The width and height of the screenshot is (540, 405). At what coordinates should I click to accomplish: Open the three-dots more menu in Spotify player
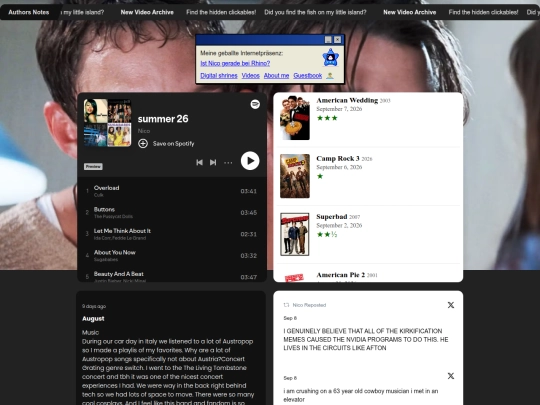coord(228,163)
